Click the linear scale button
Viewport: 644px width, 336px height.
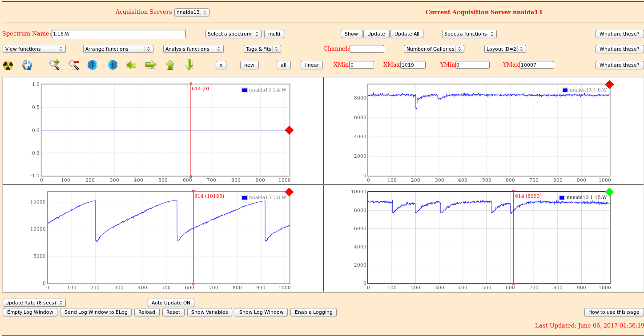[312, 65]
